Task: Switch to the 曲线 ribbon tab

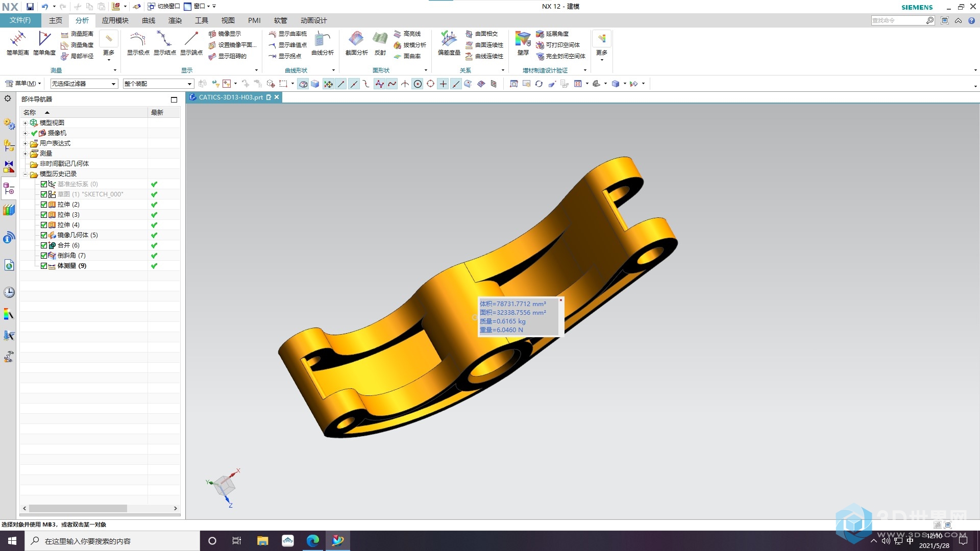Action: point(149,20)
